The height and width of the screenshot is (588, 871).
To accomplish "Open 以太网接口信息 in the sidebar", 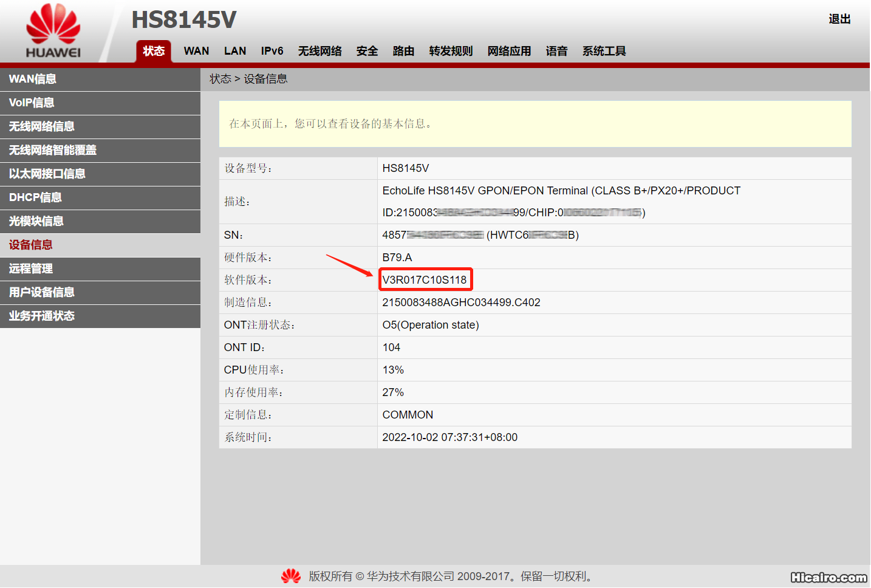I will pos(100,174).
